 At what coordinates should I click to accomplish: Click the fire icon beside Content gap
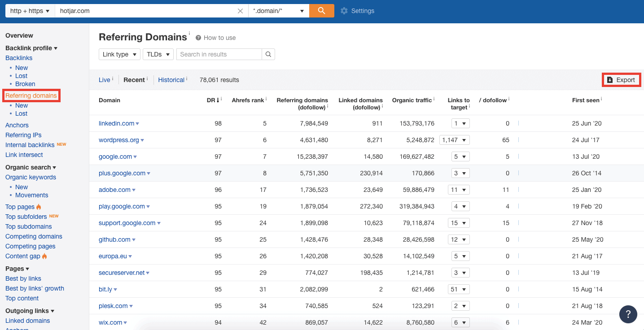(x=44, y=256)
